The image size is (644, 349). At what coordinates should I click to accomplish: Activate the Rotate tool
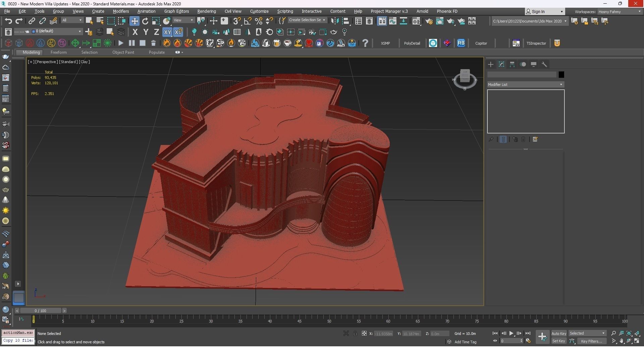pyautogui.click(x=145, y=21)
